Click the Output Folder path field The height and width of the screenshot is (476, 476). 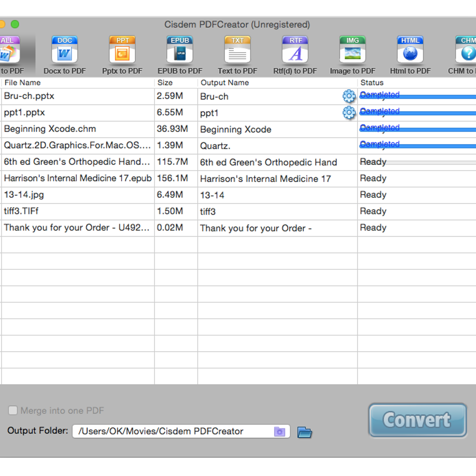(x=181, y=431)
